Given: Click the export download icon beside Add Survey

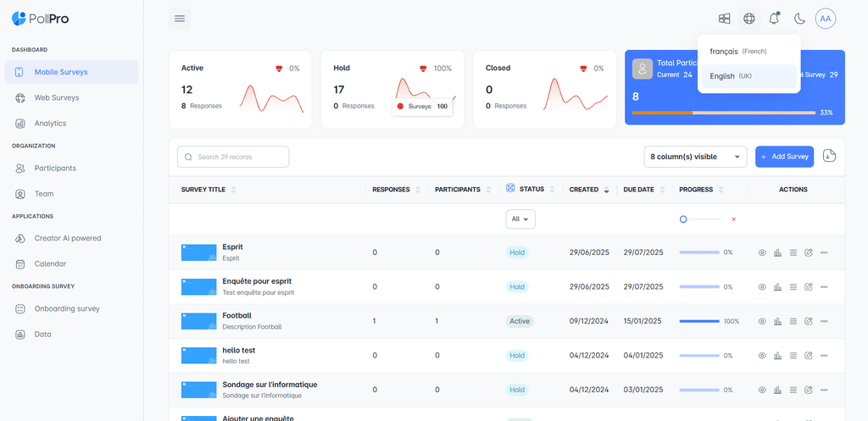Looking at the screenshot, I should tap(830, 156).
